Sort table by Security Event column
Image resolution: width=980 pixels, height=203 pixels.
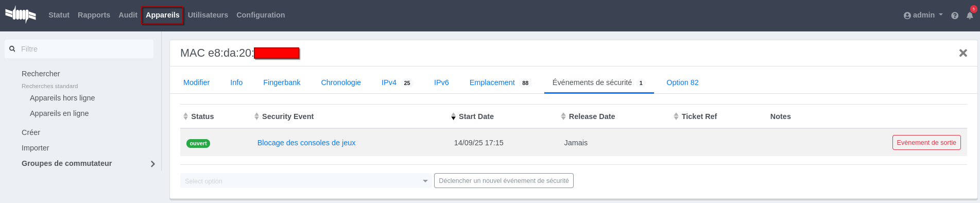tap(284, 116)
